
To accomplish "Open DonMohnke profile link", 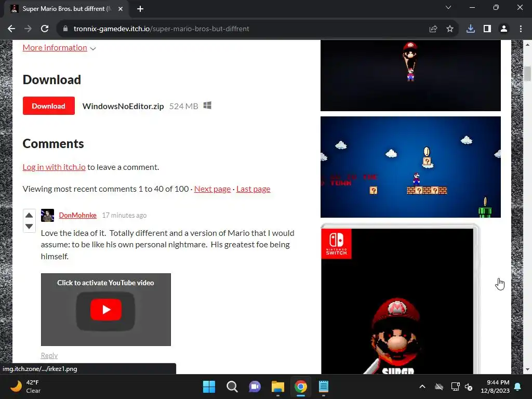I will coord(78,216).
